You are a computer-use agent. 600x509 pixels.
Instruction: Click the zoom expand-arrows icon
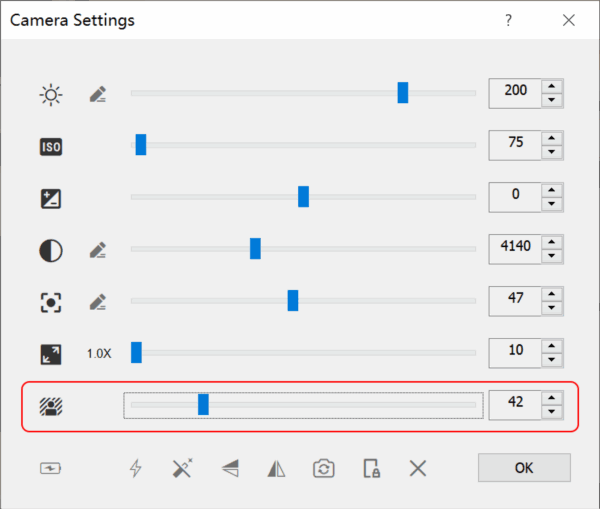tap(50, 353)
